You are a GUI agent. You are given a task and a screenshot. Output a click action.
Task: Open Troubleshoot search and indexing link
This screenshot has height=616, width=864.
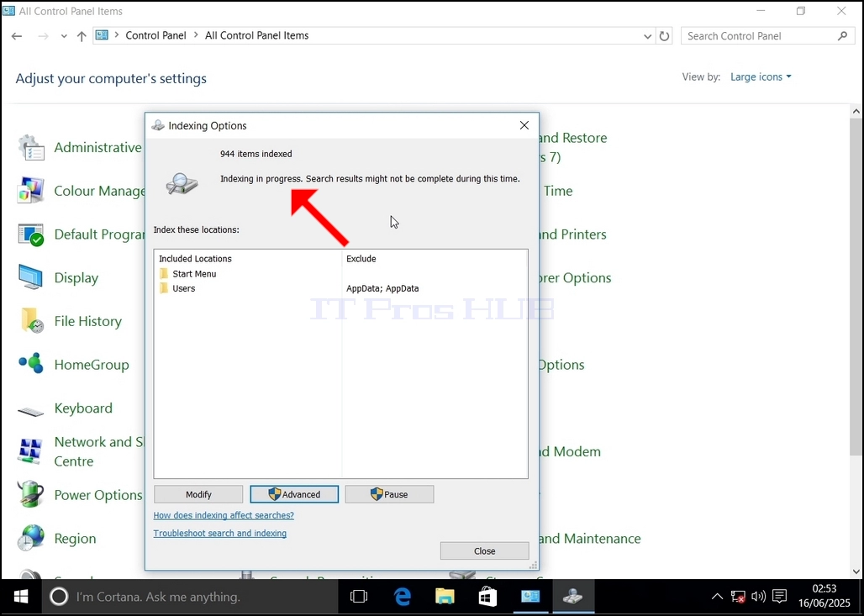click(220, 534)
